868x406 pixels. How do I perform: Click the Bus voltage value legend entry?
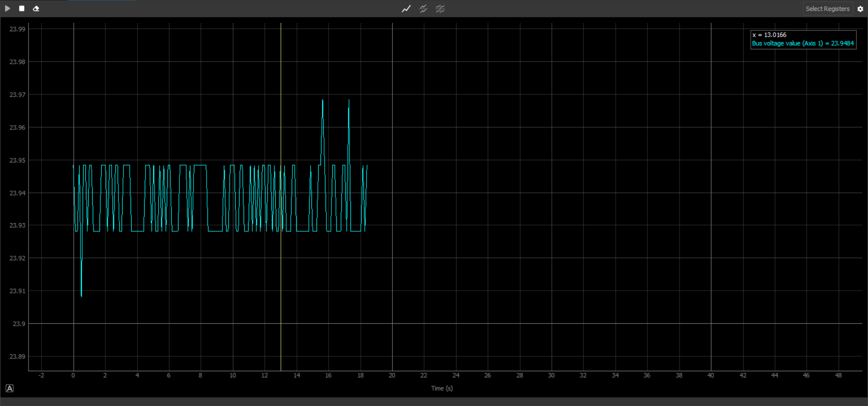802,43
